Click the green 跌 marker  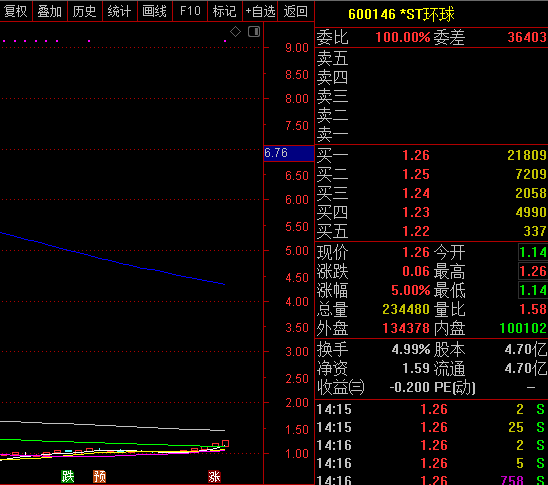click(68, 476)
